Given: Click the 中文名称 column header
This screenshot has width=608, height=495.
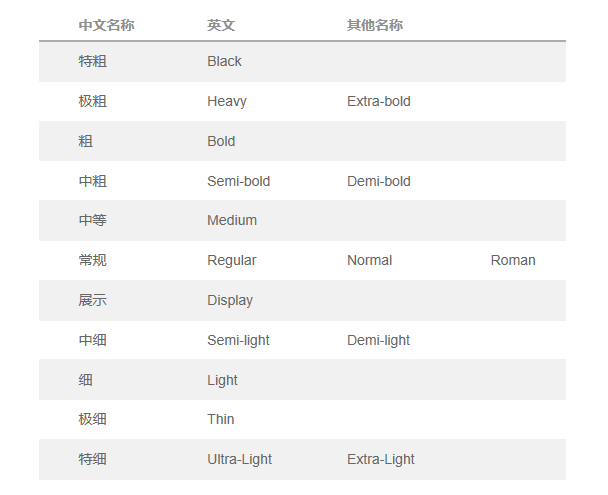Looking at the screenshot, I should (x=106, y=25).
